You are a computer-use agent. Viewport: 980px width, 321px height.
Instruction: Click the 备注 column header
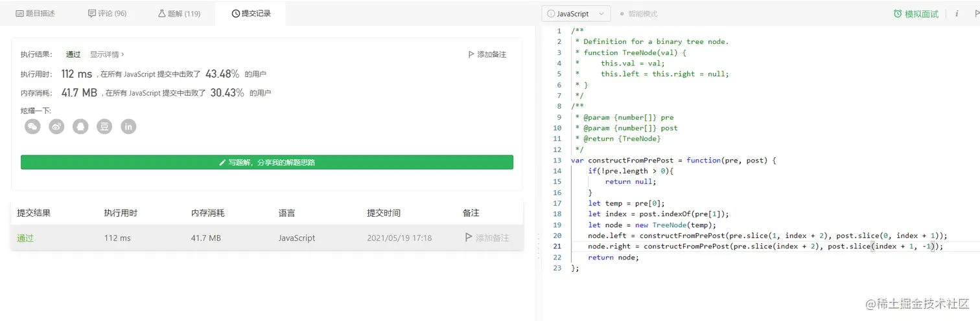471,213
